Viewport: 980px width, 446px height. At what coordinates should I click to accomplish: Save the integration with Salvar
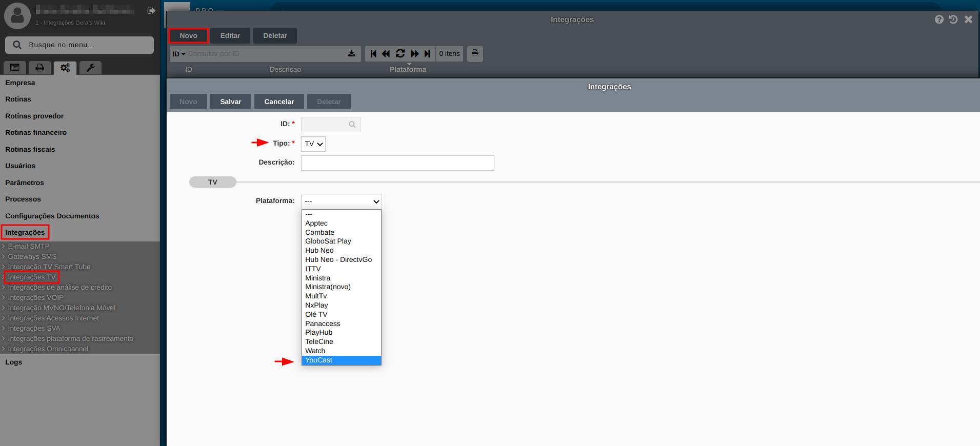click(x=231, y=102)
